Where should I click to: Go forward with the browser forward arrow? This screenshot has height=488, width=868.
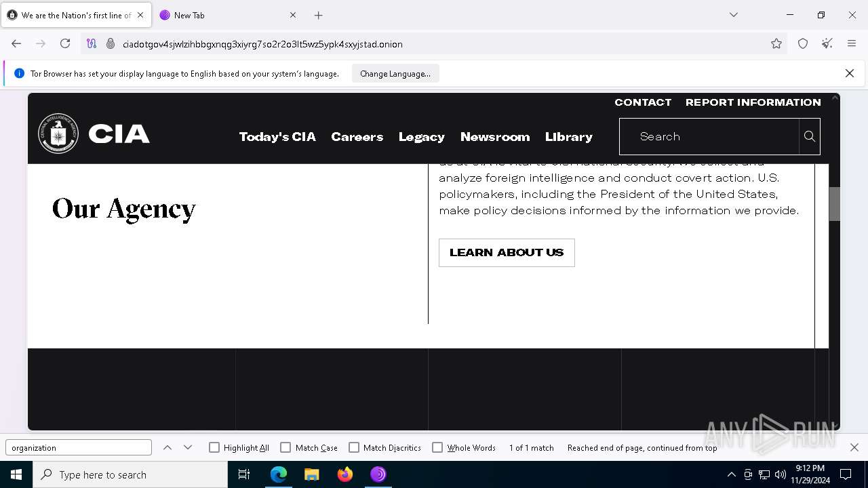click(x=41, y=43)
